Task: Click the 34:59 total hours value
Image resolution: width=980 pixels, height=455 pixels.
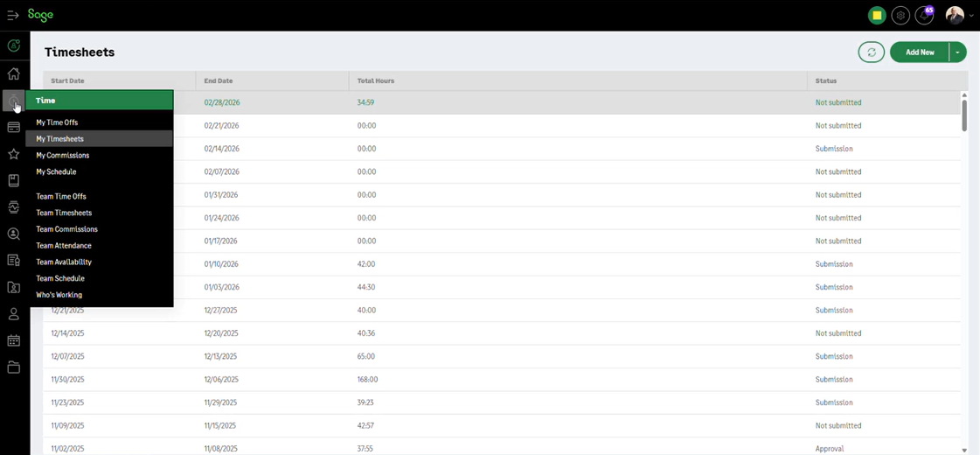Action: (365, 102)
